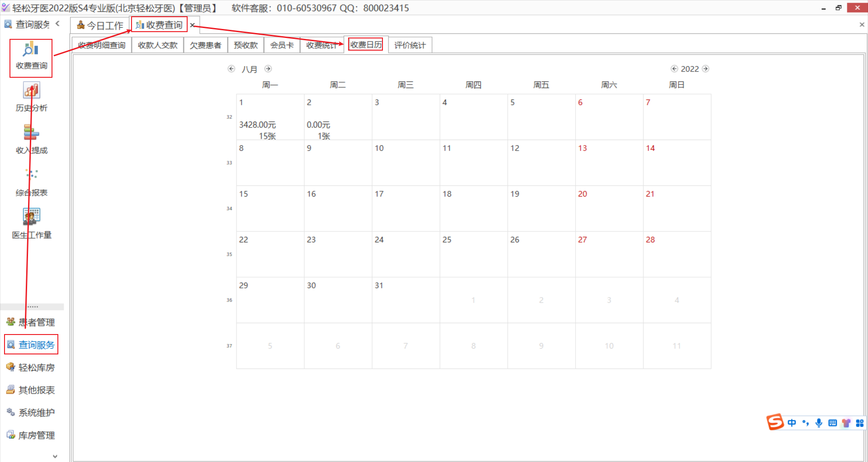Open 其他报表 navigation group

(x=32, y=390)
